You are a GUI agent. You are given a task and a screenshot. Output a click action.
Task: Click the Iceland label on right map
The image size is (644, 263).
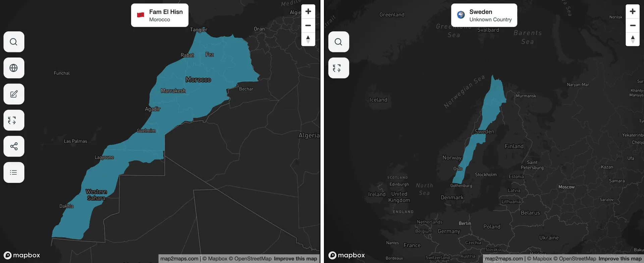(x=378, y=100)
